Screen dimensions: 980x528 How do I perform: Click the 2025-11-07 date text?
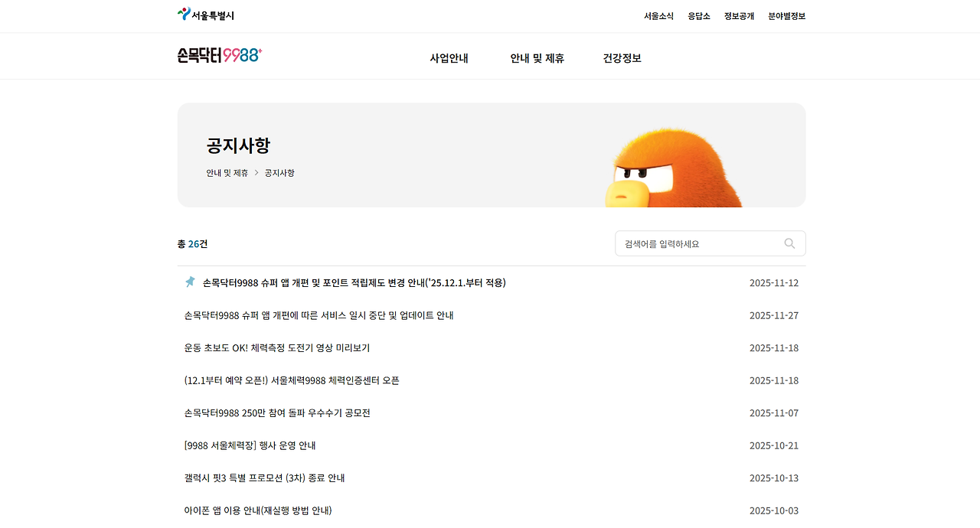[774, 413]
